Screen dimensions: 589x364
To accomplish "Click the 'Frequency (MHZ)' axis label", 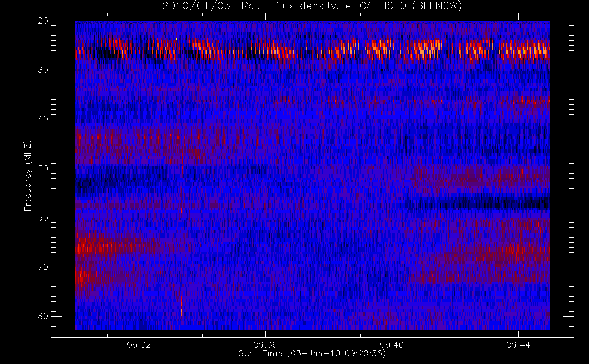I will [28, 175].
